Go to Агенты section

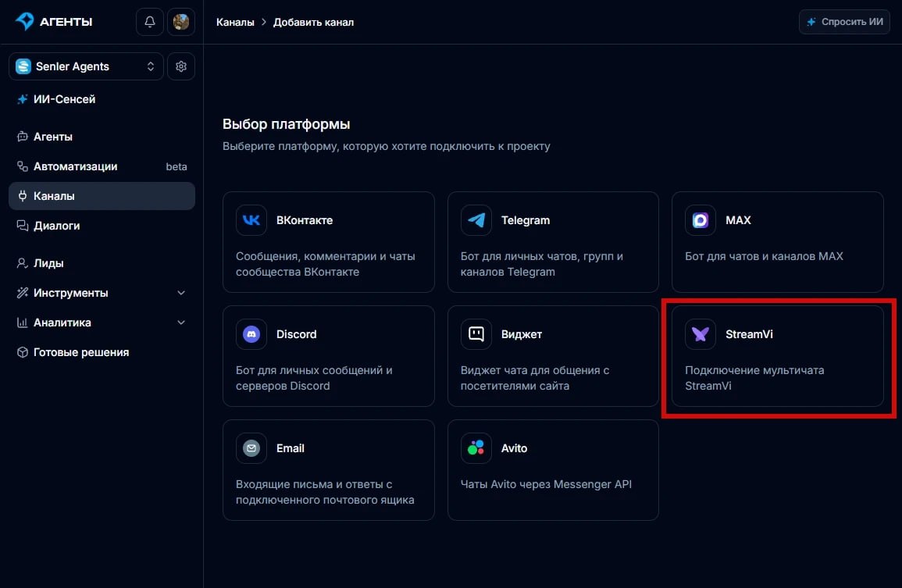click(102, 137)
